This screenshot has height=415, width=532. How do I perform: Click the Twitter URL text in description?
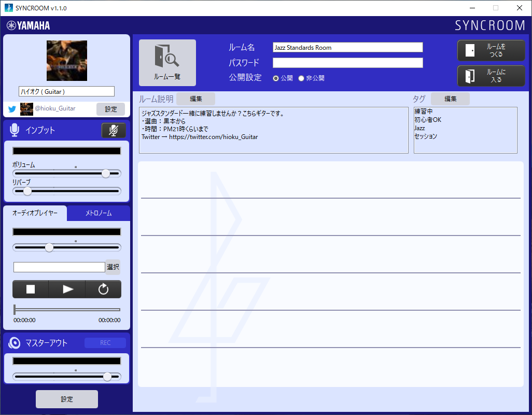(214, 137)
